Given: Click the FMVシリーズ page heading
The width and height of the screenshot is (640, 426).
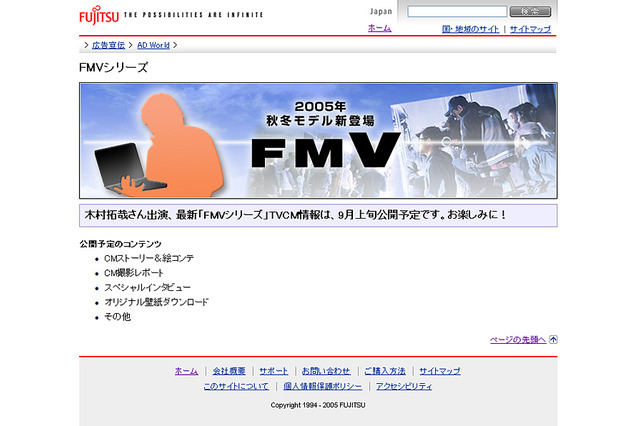Looking at the screenshot, I should click(x=113, y=67).
